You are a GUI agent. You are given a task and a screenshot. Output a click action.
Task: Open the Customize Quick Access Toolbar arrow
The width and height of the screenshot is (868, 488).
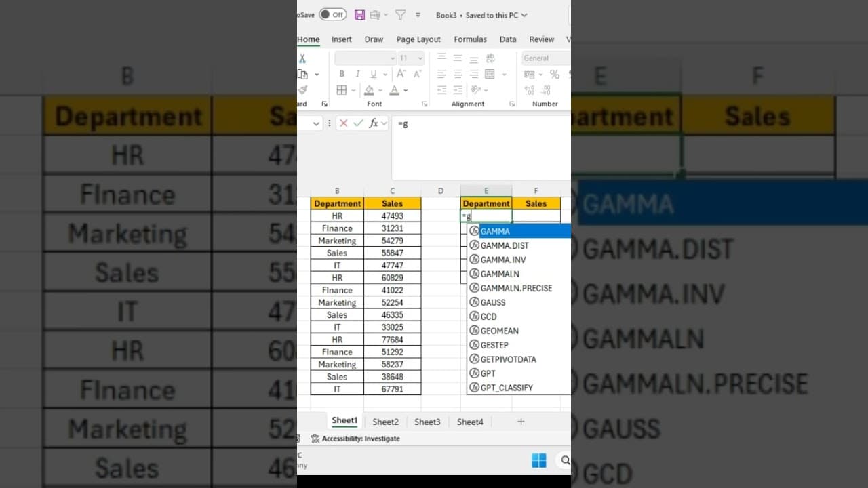point(418,15)
